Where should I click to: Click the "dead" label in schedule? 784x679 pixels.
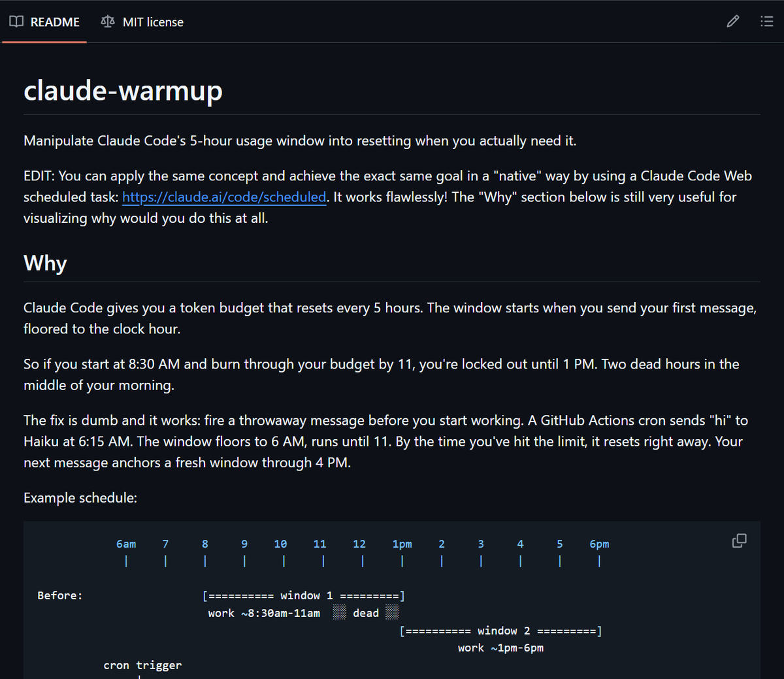[366, 613]
